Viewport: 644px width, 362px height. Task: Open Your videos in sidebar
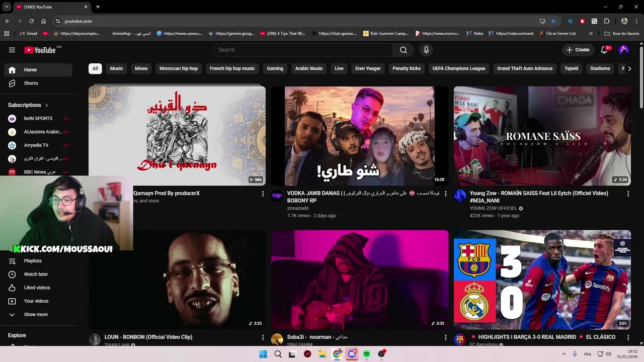(38, 301)
